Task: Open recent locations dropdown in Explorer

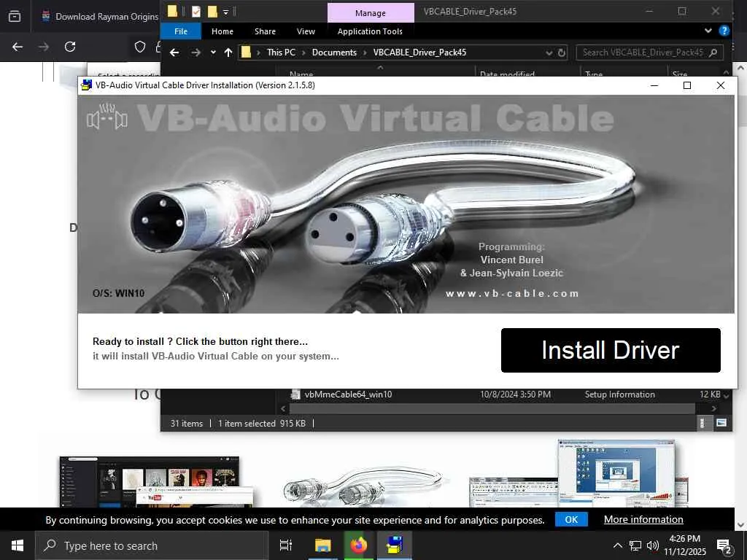Action: pyautogui.click(x=213, y=52)
